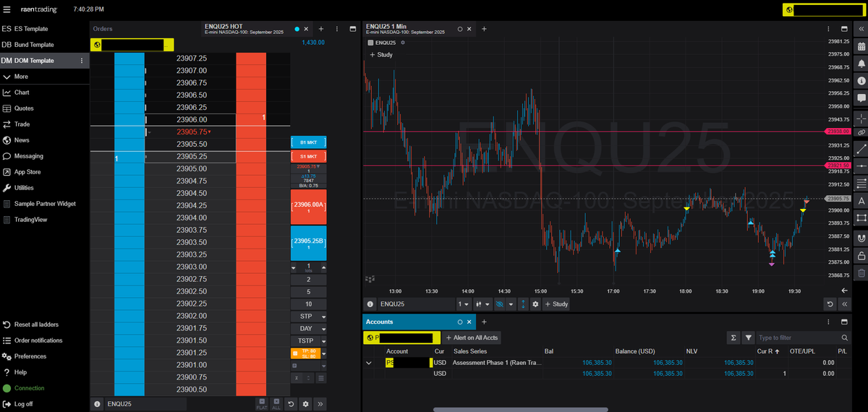
Task: Open the DOM ladder settings gear
Action: coord(305,404)
